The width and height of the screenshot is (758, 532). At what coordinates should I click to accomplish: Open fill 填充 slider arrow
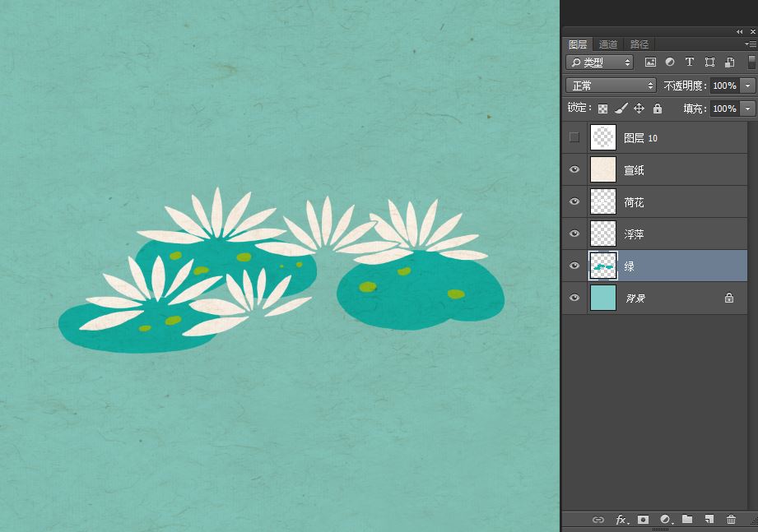point(748,109)
